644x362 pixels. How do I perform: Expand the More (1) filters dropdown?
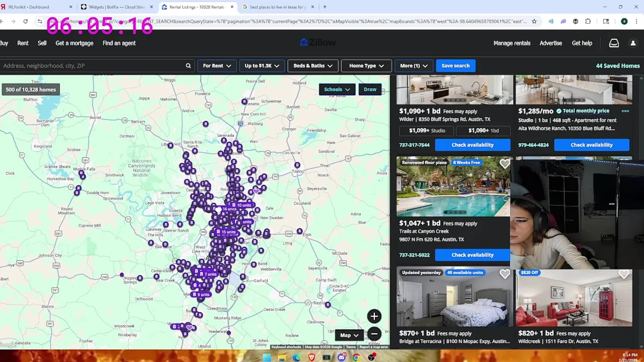[414, 66]
